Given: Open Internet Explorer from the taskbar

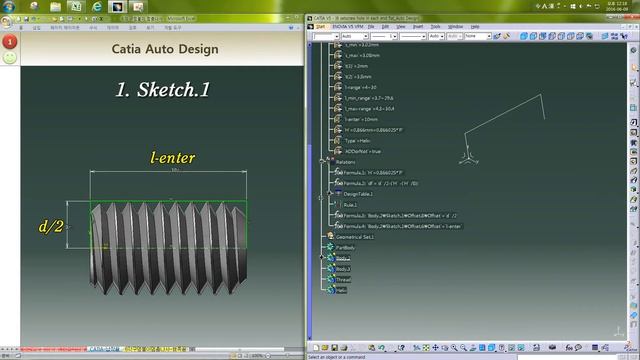Looking at the screenshot, I should (x=97, y=6).
